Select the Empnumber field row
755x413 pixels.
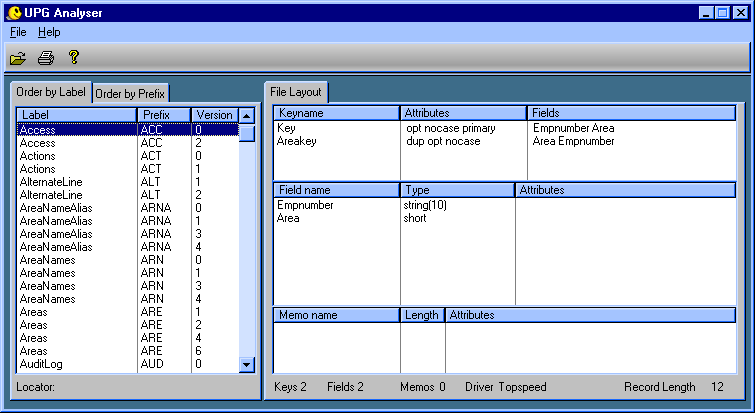pyautogui.click(x=305, y=205)
